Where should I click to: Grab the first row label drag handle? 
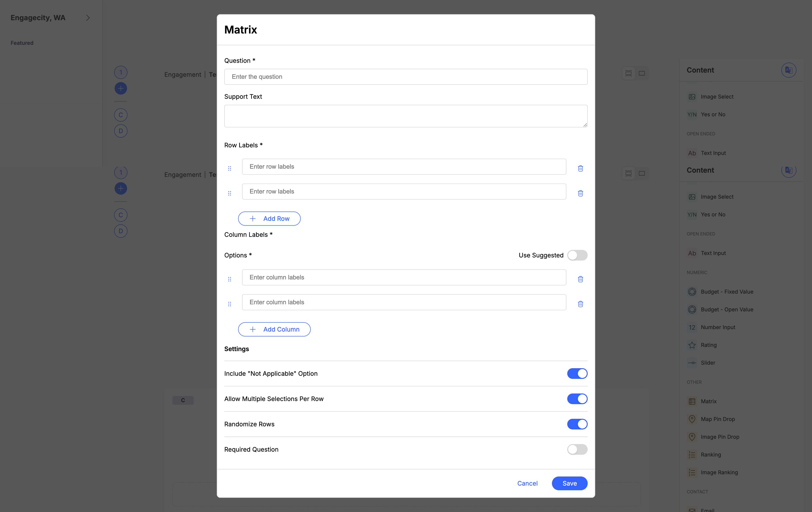[230, 168]
